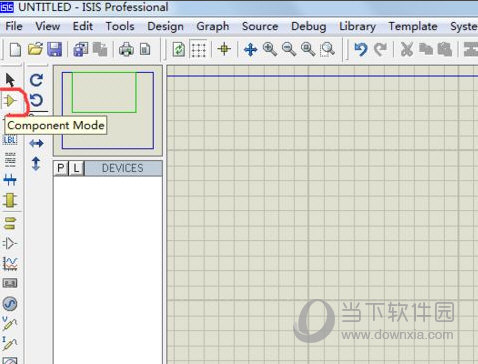The image size is (478, 364).
Task: Click the empty devices list box
Action: point(108,270)
